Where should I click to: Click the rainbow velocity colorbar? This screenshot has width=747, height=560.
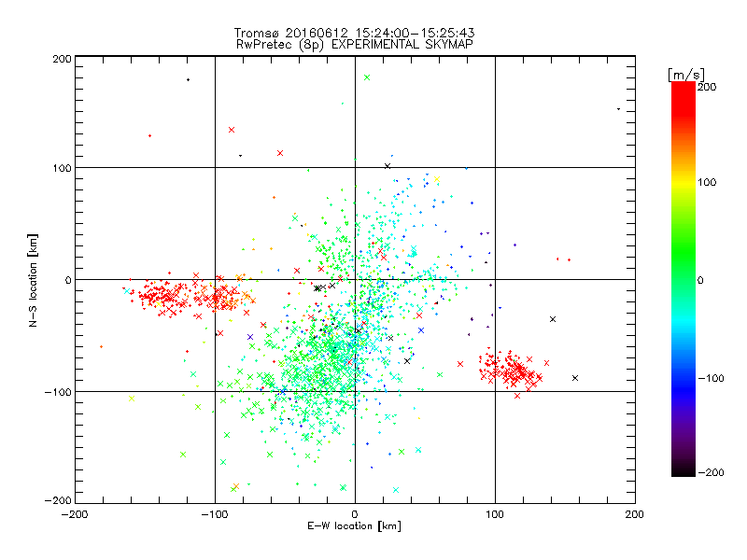(684, 279)
